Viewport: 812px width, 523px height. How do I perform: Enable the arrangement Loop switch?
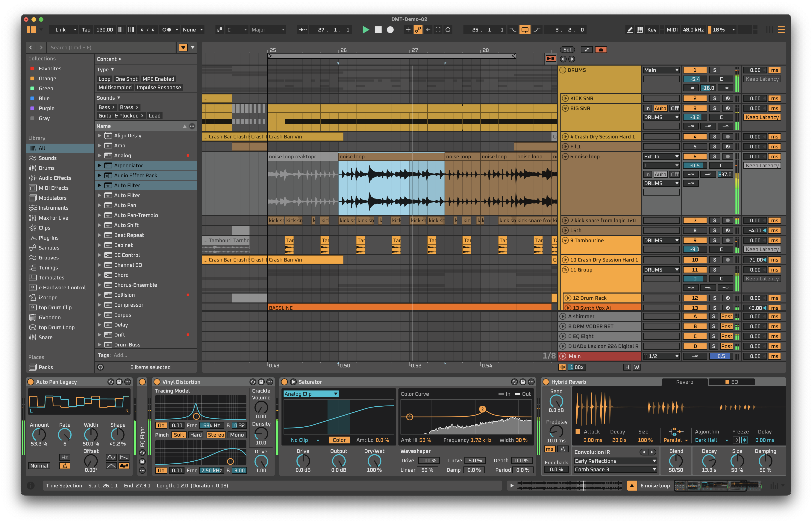[x=525, y=30]
